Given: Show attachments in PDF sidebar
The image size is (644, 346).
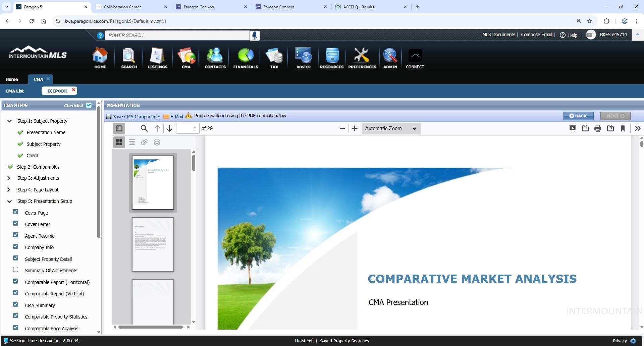Looking at the screenshot, I should [x=144, y=142].
